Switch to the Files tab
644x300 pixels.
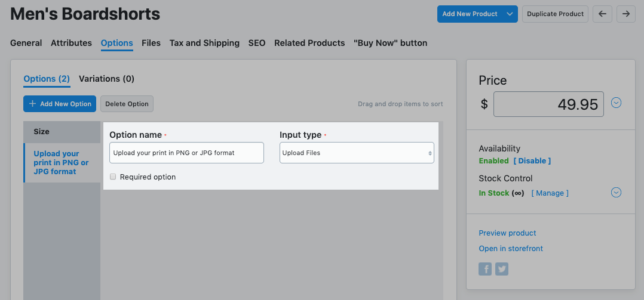(x=151, y=43)
